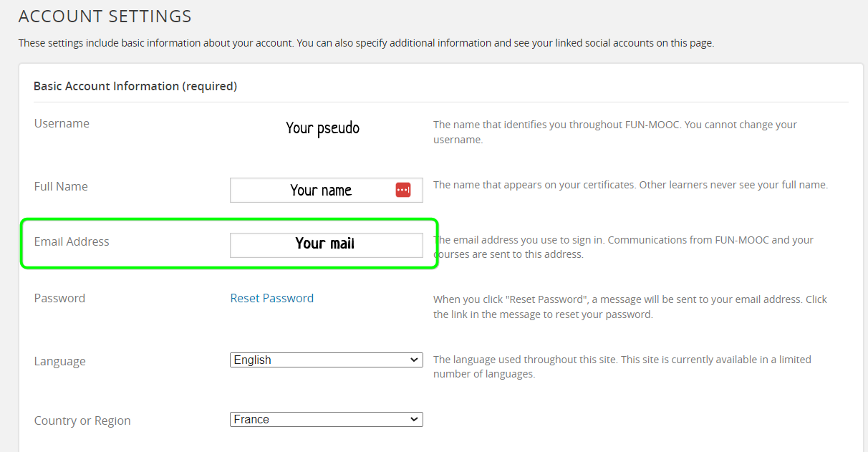868x452 pixels.
Task: Click the chevron arrow of the Language selector
Action: (414, 360)
